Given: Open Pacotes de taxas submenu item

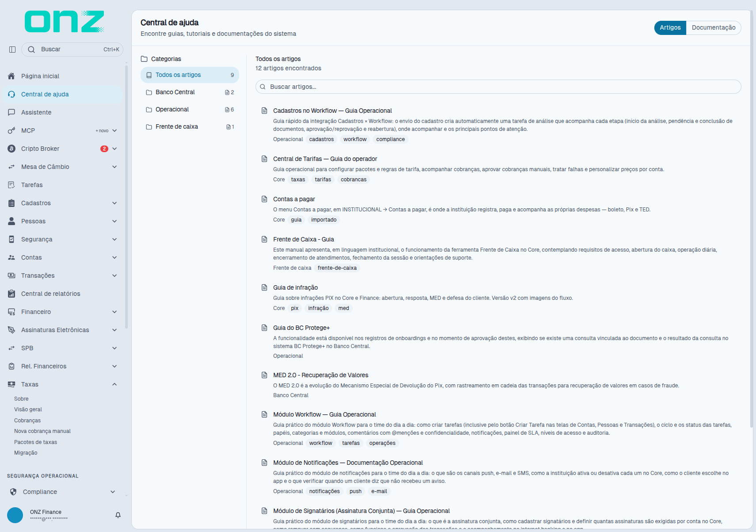Looking at the screenshot, I should point(35,442).
